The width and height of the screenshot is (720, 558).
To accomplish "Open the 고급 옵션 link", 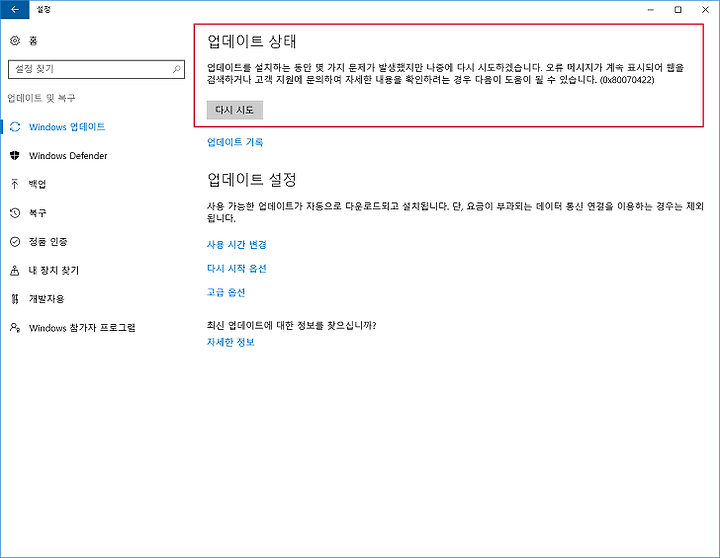I will pyautogui.click(x=226, y=292).
